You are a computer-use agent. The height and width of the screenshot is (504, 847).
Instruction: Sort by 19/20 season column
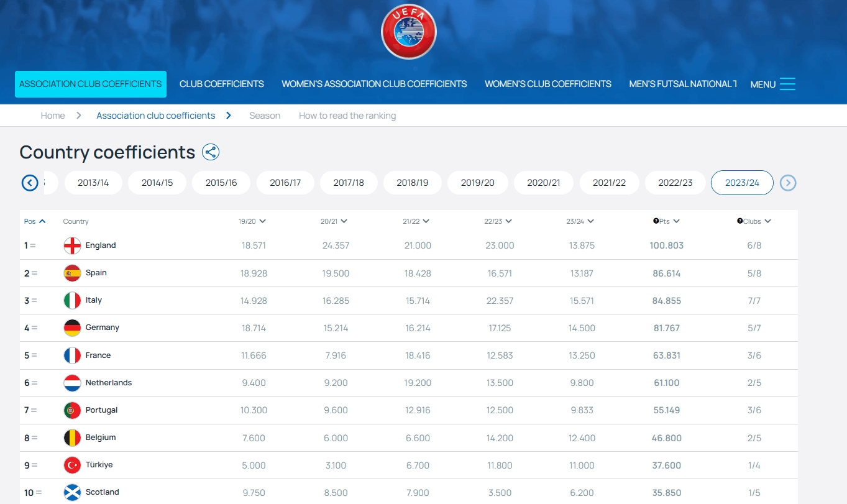(252, 221)
